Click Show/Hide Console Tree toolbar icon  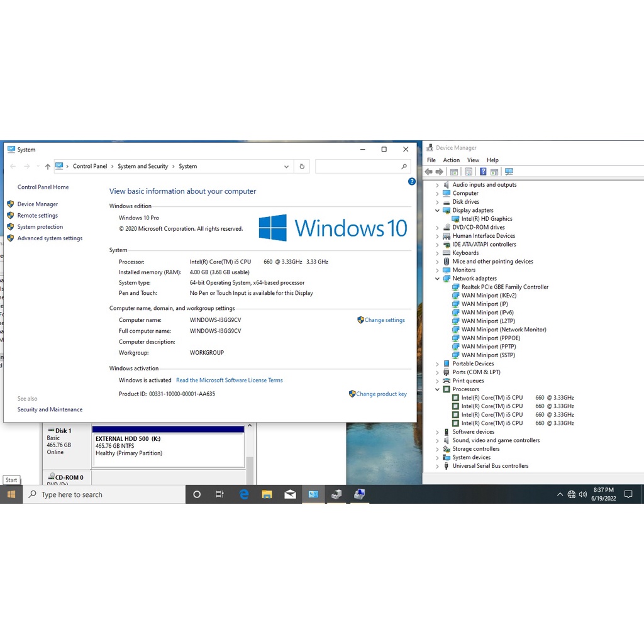(x=454, y=172)
